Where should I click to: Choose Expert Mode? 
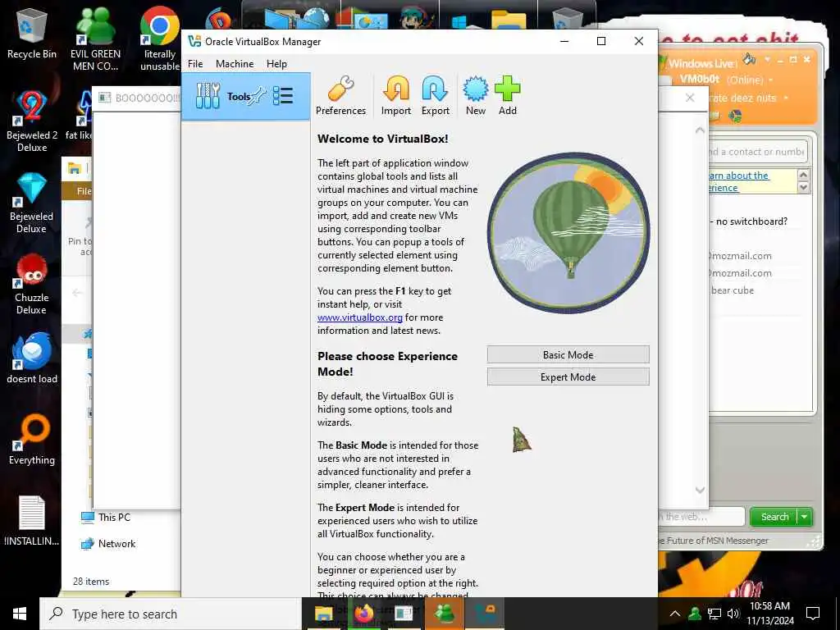568,377
